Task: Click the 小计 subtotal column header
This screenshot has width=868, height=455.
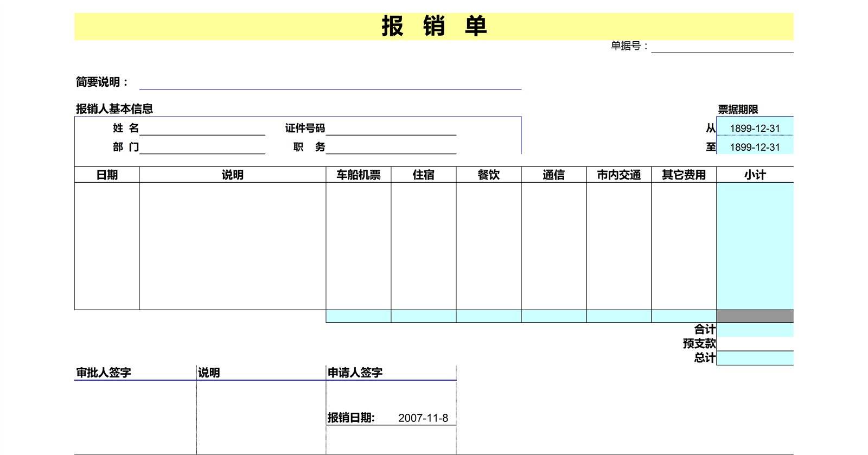Action: point(755,175)
